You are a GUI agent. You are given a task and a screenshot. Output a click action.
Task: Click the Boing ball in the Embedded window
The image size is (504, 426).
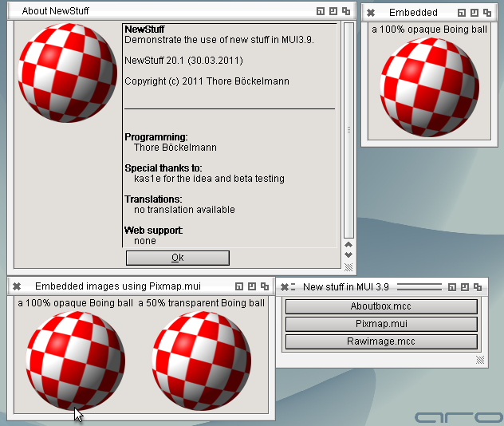click(425, 85)
